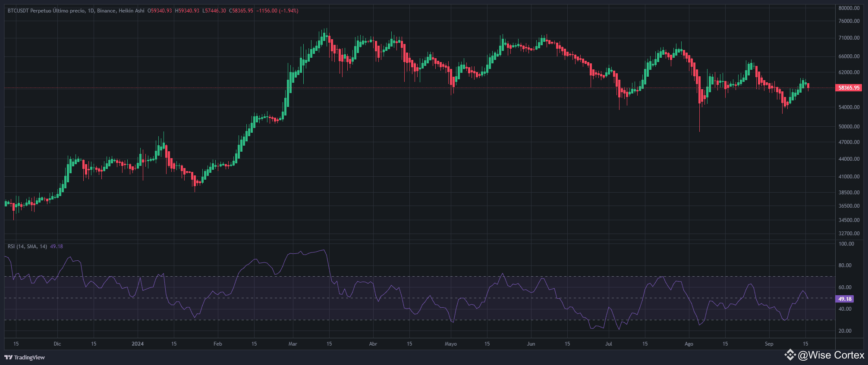Click the RSI 80.00 scale label
The width and height of the screenshot is (868, 365).
tap(845, 265)
